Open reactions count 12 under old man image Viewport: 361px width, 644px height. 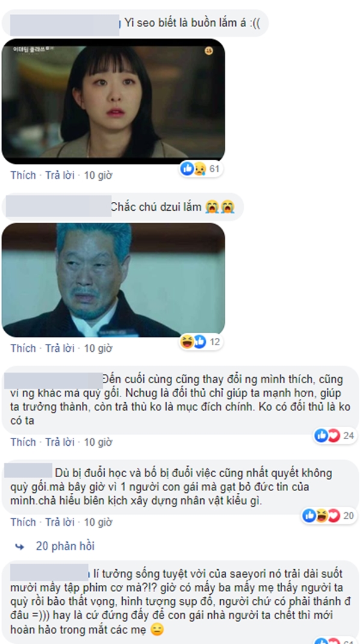(202, 342)
